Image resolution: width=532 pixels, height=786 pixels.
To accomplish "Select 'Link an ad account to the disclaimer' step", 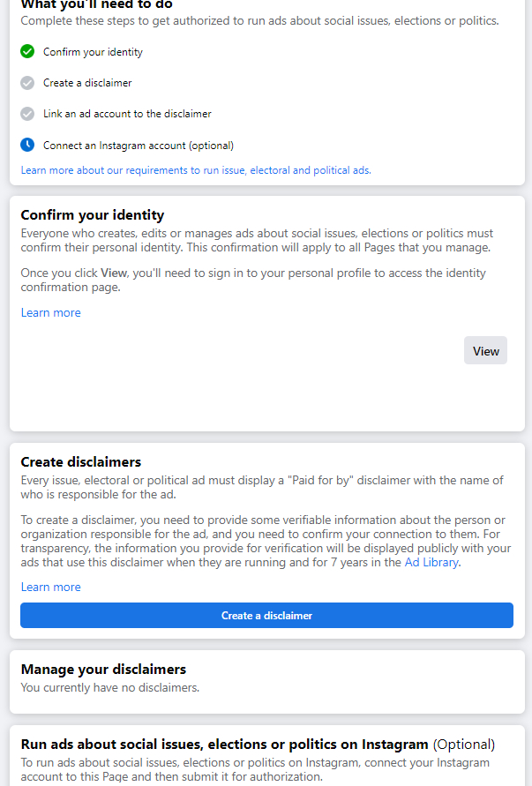I will [x=127, y=115].
